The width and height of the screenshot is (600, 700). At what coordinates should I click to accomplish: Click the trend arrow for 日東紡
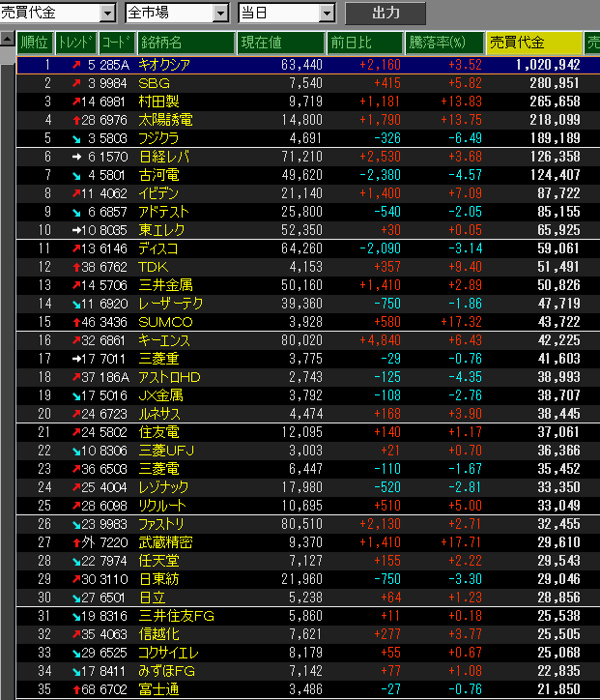76,579
